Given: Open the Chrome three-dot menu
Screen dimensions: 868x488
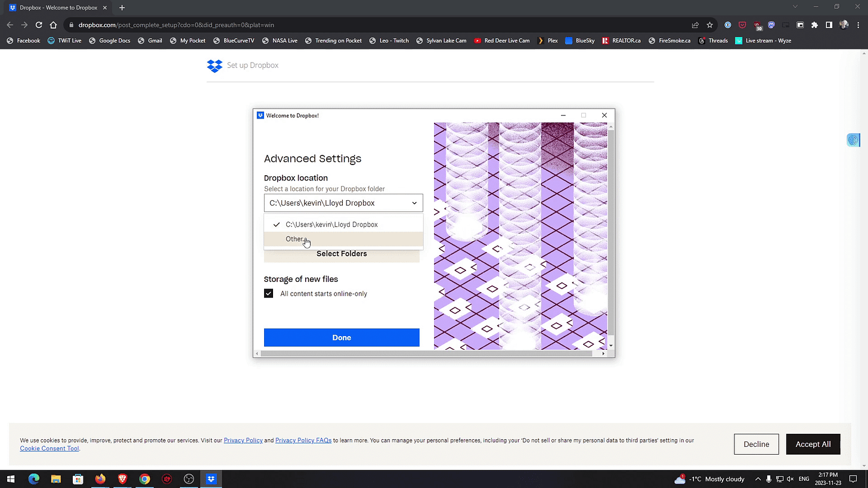Looking at the screenshot, I should [858, 25].
